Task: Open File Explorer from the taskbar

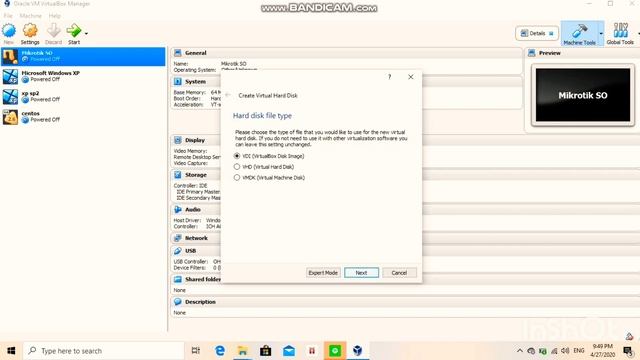Action: [242, 351]
